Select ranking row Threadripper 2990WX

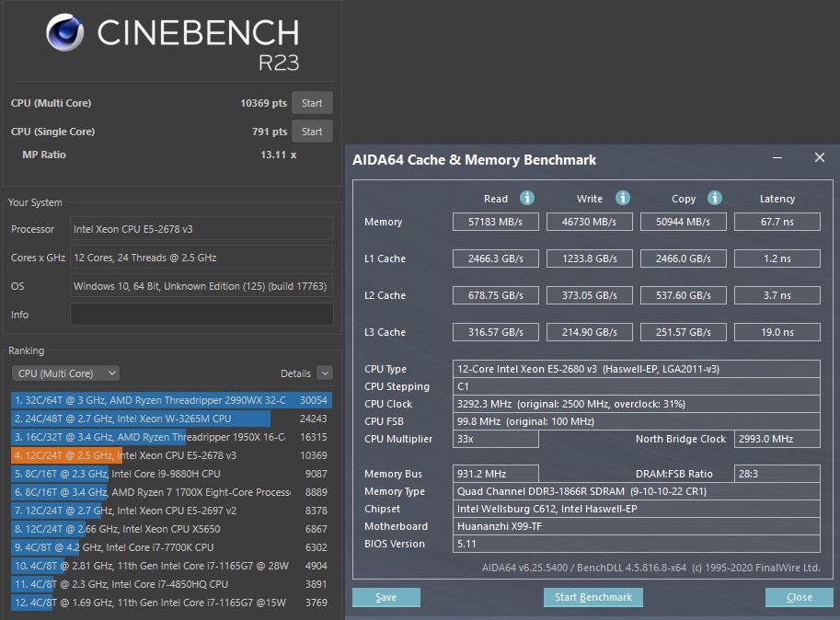tap(171, 400)
